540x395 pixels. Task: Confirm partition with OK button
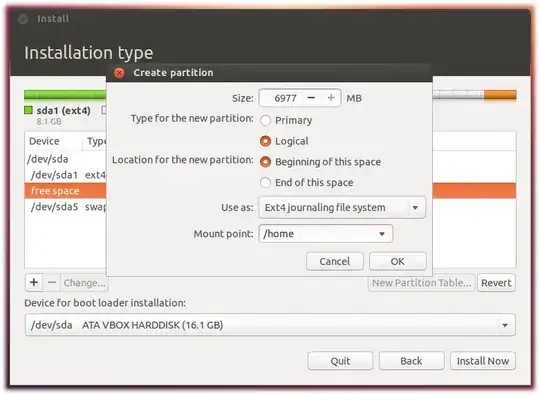(x=398, y=261)
